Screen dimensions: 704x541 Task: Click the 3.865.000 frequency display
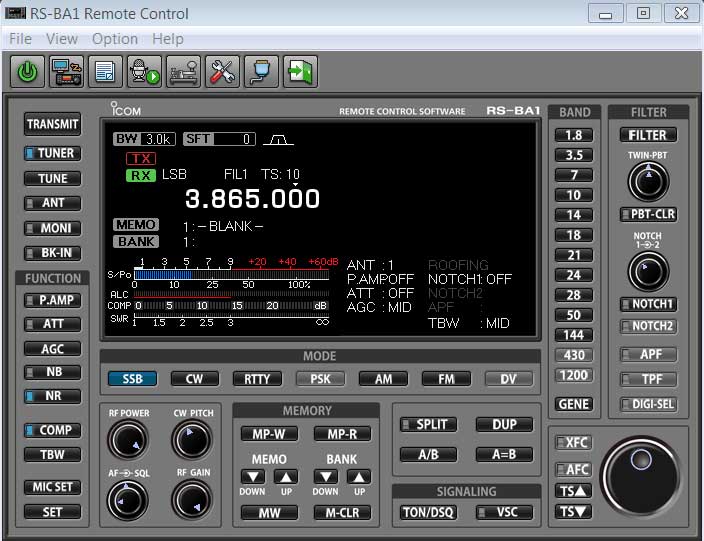[x=252, y=199]
